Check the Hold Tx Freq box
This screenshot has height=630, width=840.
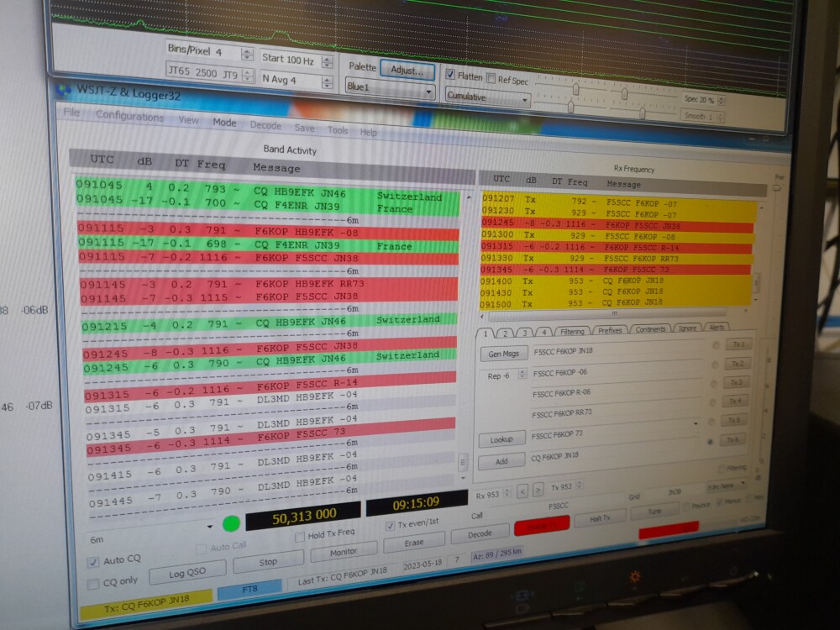(300, 536)
